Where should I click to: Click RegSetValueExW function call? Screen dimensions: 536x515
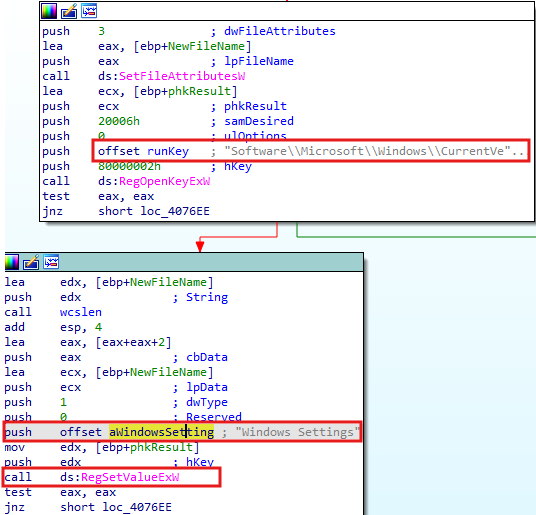pos(130,477)
